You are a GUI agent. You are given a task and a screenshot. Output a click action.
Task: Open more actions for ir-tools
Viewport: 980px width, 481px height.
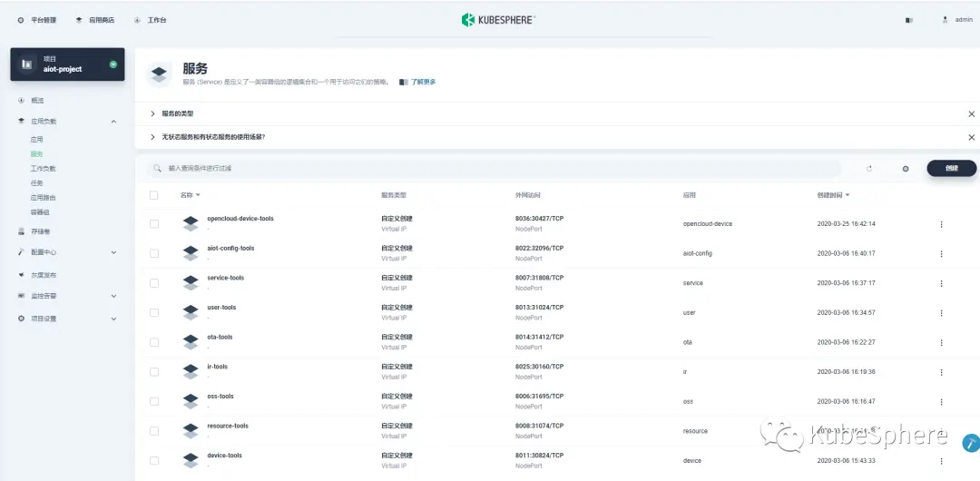pyautogui.click(x=941, y=372)
